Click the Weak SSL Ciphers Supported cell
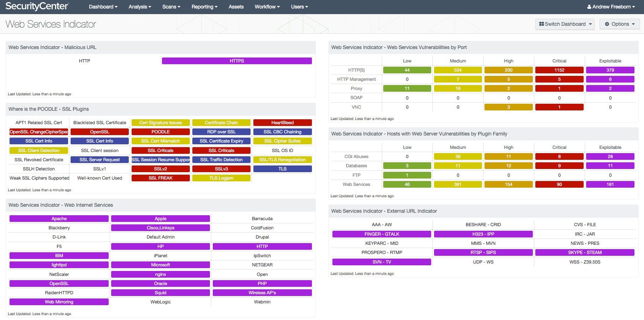Viewport: 644px width, 320px height. tap(39, 178)
